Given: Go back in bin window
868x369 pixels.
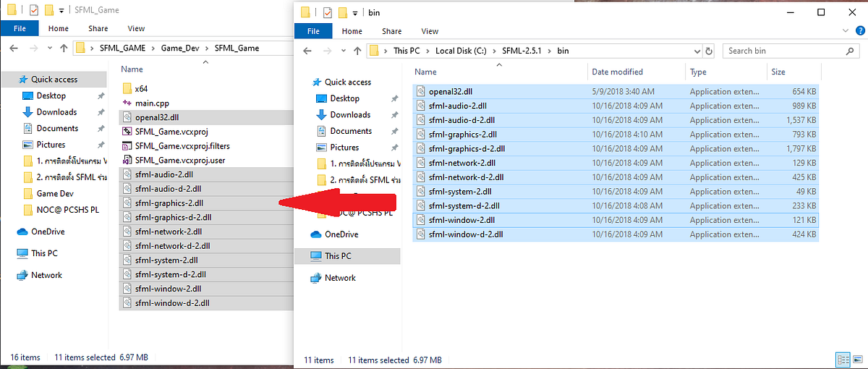Looking at the screenshot, I should point(307,51).
